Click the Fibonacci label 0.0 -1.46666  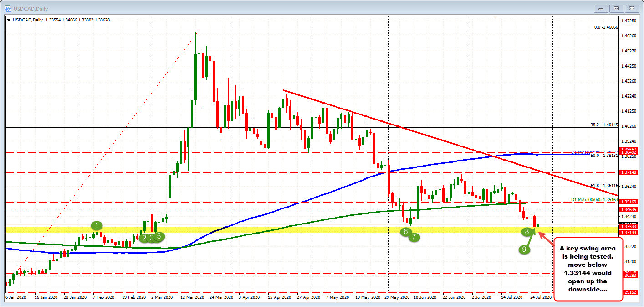pos(606,27)
